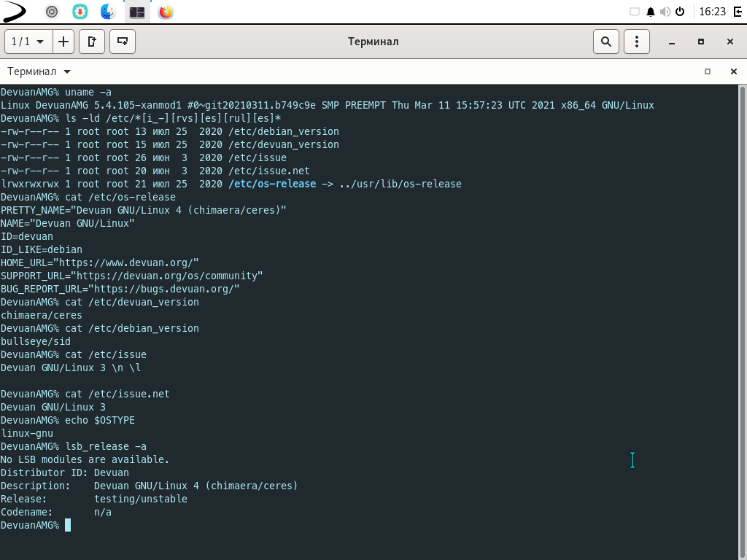Open the main menu swoosh logo
Screen dimensions: 747x560
tap(15, 12)
